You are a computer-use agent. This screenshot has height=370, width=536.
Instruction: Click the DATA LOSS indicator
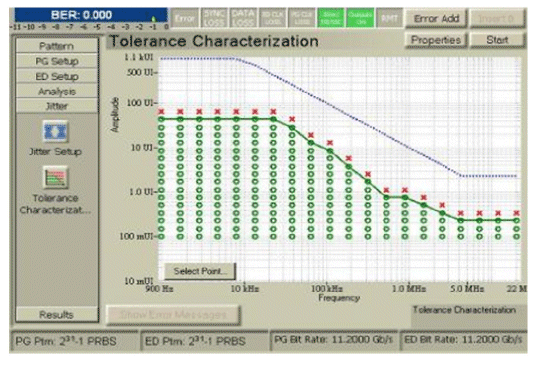243,18
